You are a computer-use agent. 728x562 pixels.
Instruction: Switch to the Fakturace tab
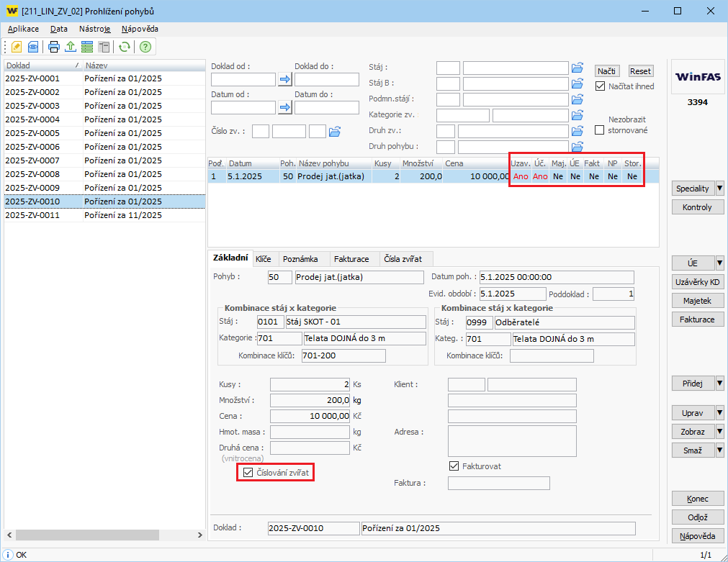pos(351,258)
